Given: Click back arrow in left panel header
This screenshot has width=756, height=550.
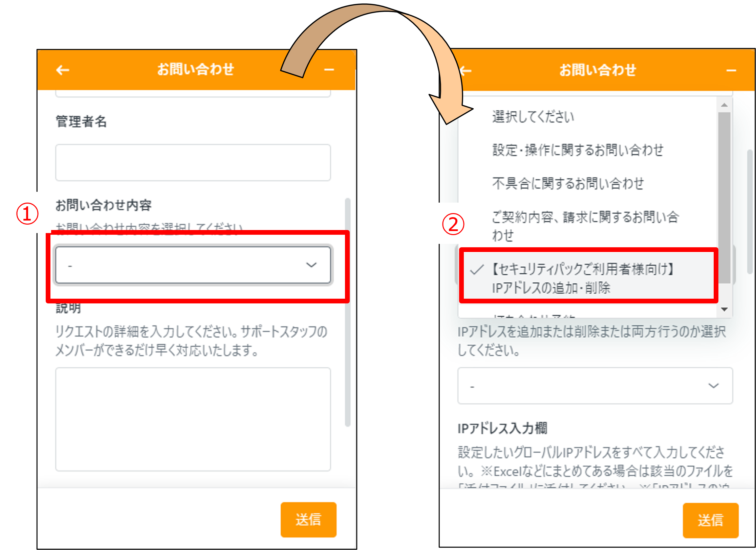Looking at the screenshot, I should click(63, 70).
